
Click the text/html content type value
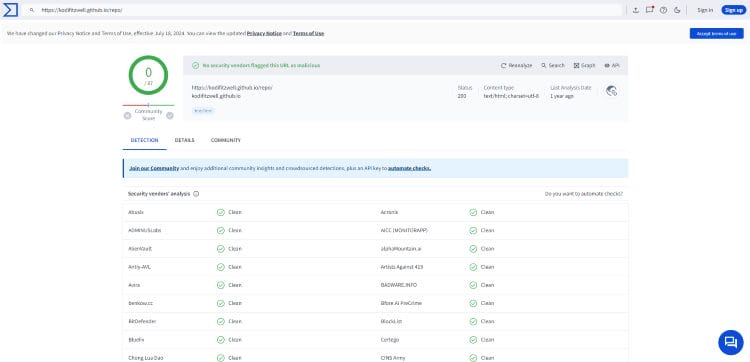511,96
